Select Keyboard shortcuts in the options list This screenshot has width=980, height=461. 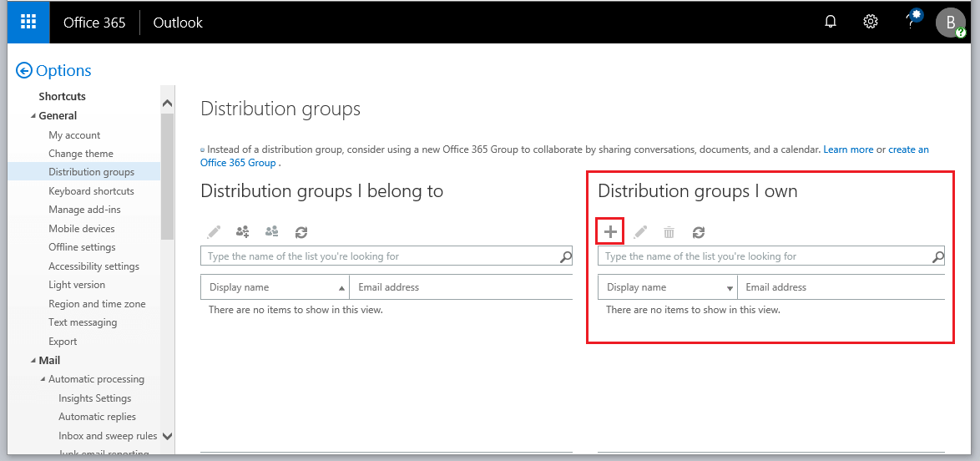coord(91,191)
